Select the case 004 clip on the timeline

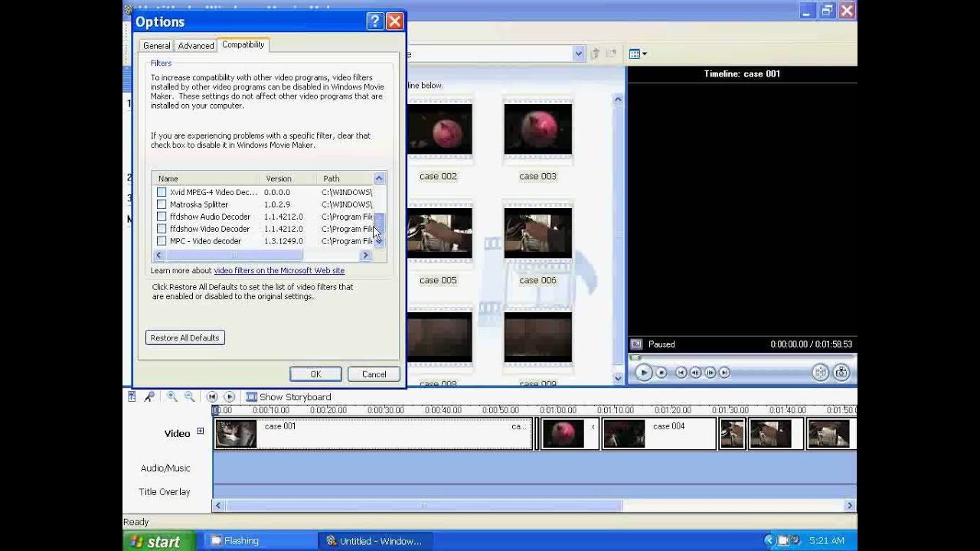pos(659,434)
